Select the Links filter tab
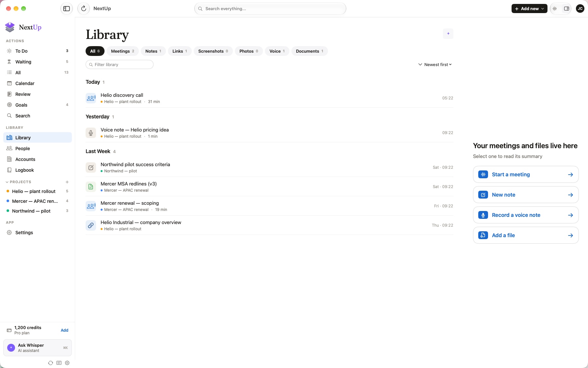 (x=180, y=51)
